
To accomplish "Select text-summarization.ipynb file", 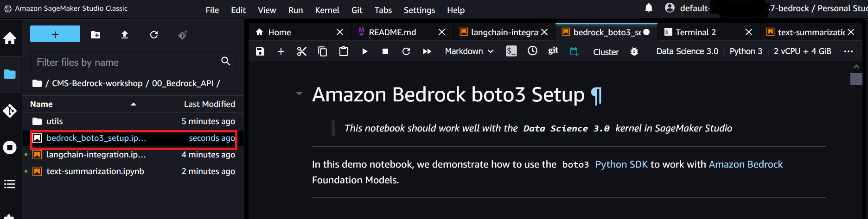I will coord(134,171).
